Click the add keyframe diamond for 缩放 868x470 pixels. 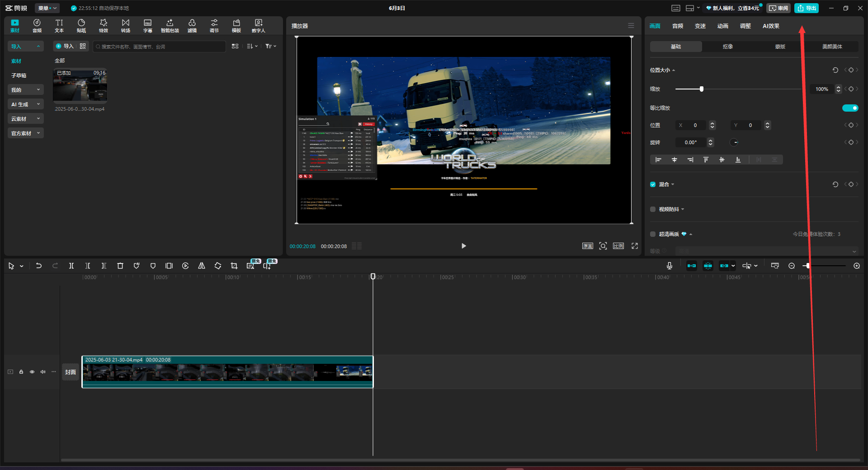click(x=851, y=89)
